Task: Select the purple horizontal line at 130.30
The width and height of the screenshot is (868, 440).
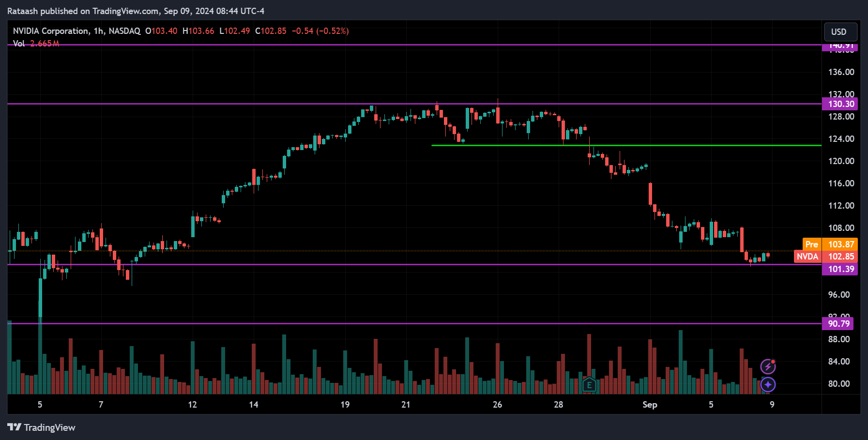Action: tap(414, 104)
